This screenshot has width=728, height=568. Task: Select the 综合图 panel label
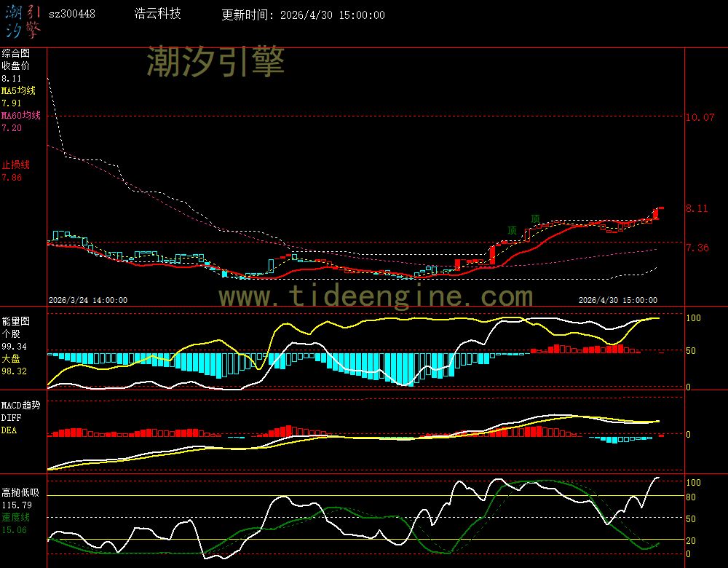pos(15,53)
